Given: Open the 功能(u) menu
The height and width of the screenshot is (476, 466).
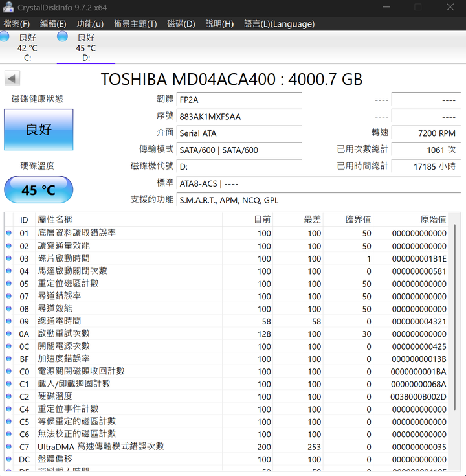Looking at the screenshot, I should tap(90, 24).
